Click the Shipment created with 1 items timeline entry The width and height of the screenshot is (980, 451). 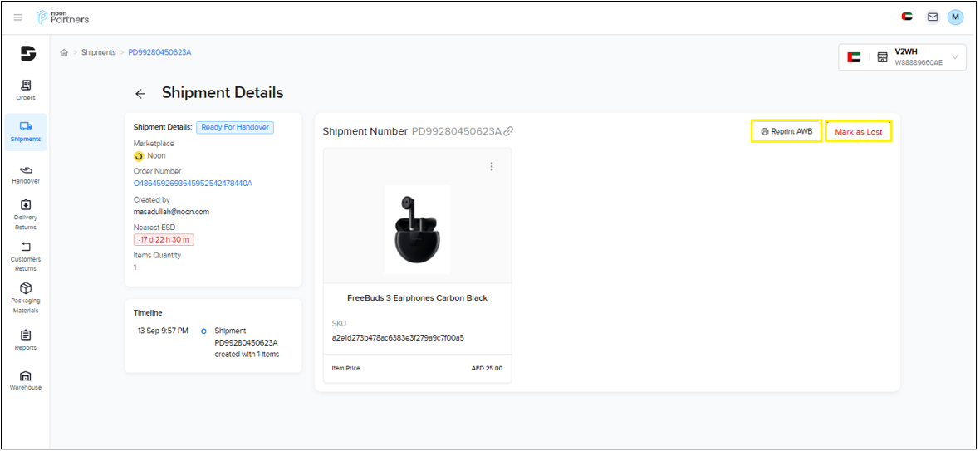tap(247, 342)
